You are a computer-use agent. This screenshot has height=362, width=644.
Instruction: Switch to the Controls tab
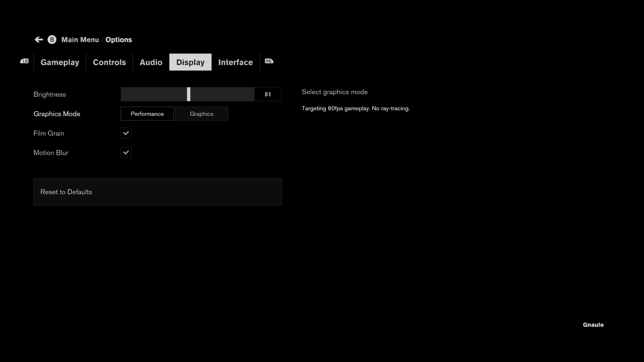pyautogui.click(x=109, y=62)
